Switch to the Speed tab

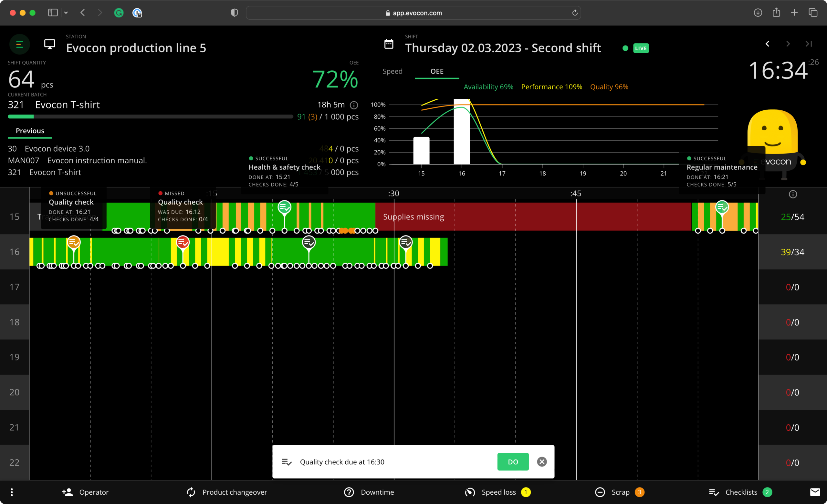(x=393, y=71)
